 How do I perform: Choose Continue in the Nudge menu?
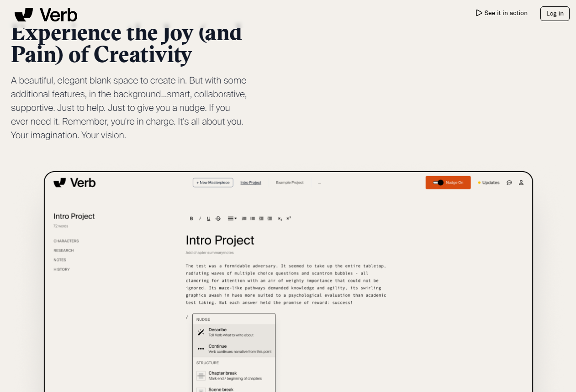point(234,349)
